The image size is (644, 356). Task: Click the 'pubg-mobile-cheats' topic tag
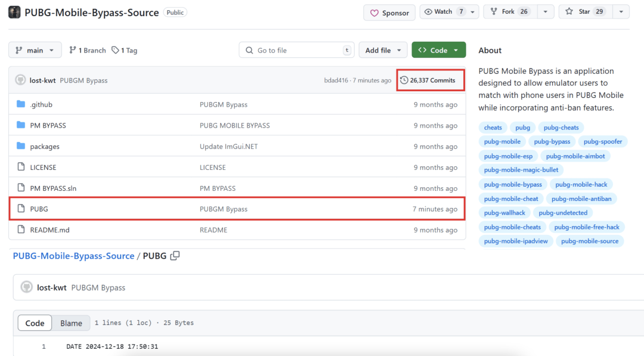[x=512, y=227]
